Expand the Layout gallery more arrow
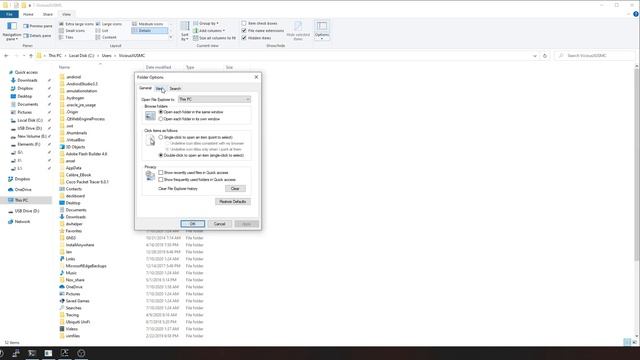This screenshot has width=640, height=360. 171,37
